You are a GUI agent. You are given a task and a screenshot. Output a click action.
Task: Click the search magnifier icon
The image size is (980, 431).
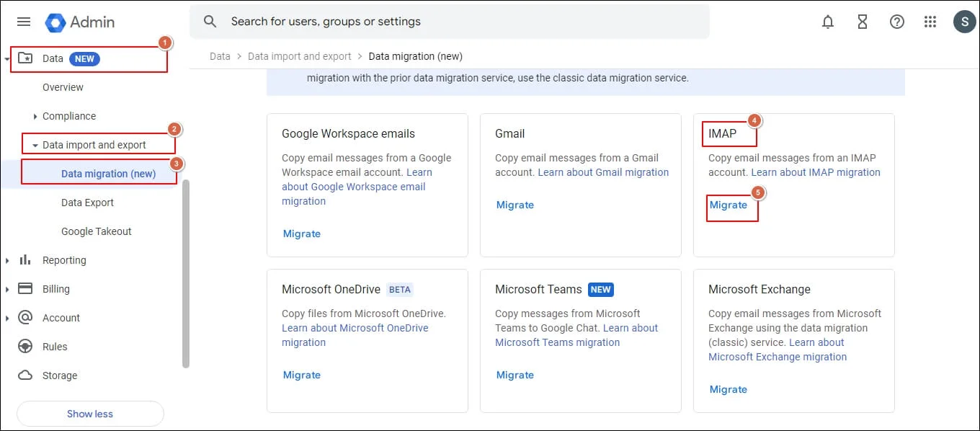tap(210, 22)
